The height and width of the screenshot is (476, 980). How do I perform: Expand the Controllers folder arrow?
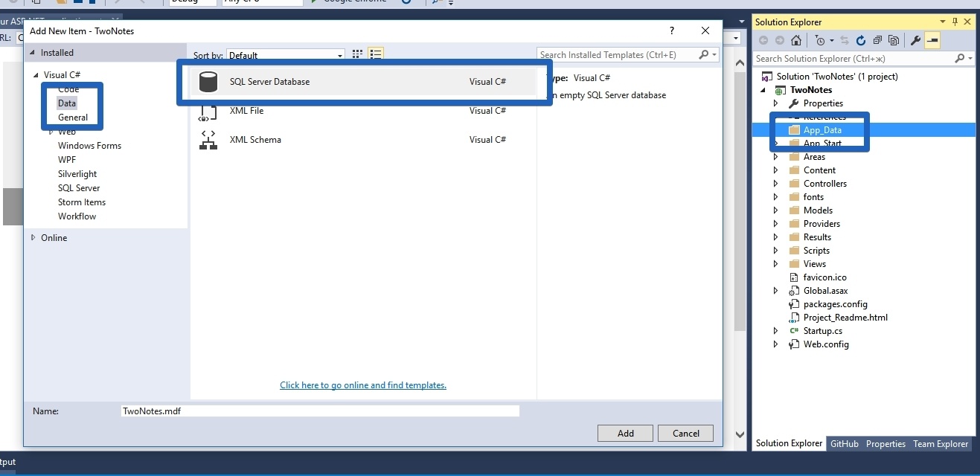point(775,184)
